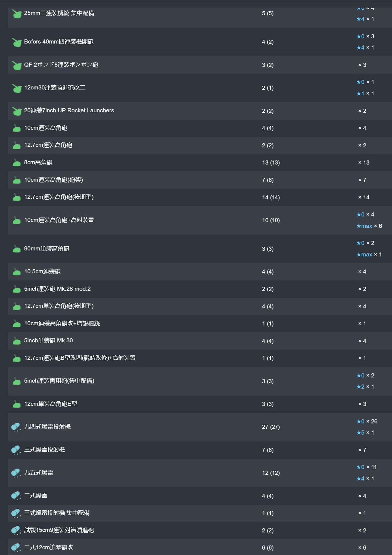Click the icon next to 10cm連装高角砲+高射装置
392x555 pixels.
[17, 221]
